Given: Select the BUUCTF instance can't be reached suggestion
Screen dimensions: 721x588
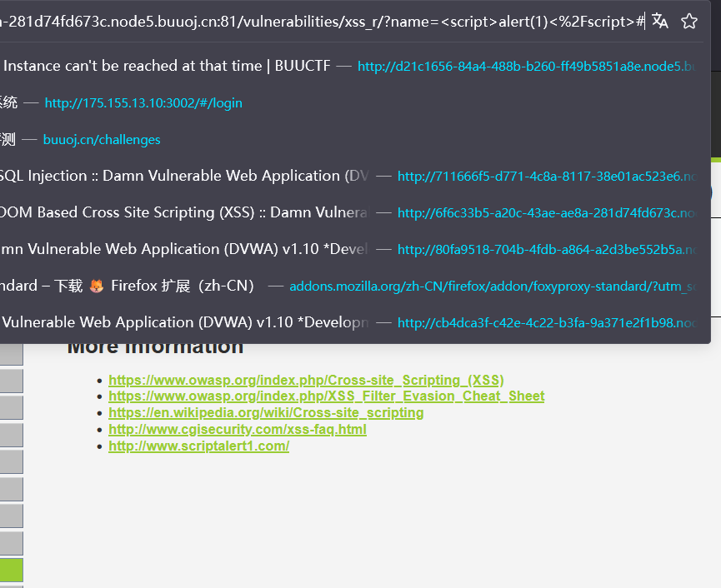Looking at the screenshot, I should pos(352,66).
